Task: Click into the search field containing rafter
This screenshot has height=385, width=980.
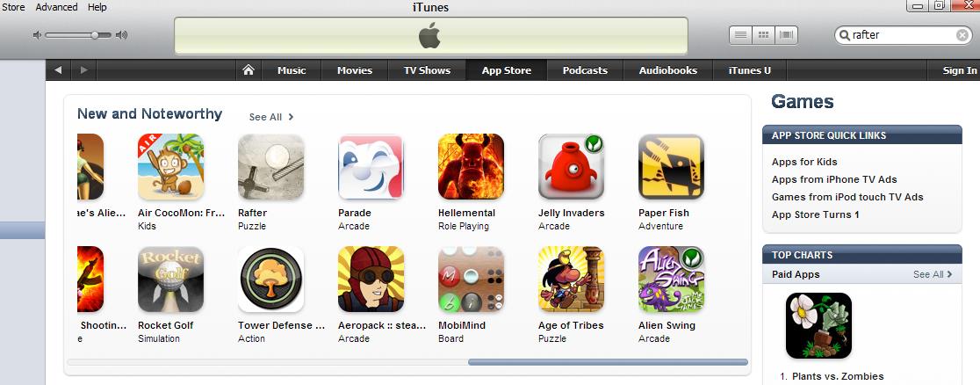Action: coord(902,35)
